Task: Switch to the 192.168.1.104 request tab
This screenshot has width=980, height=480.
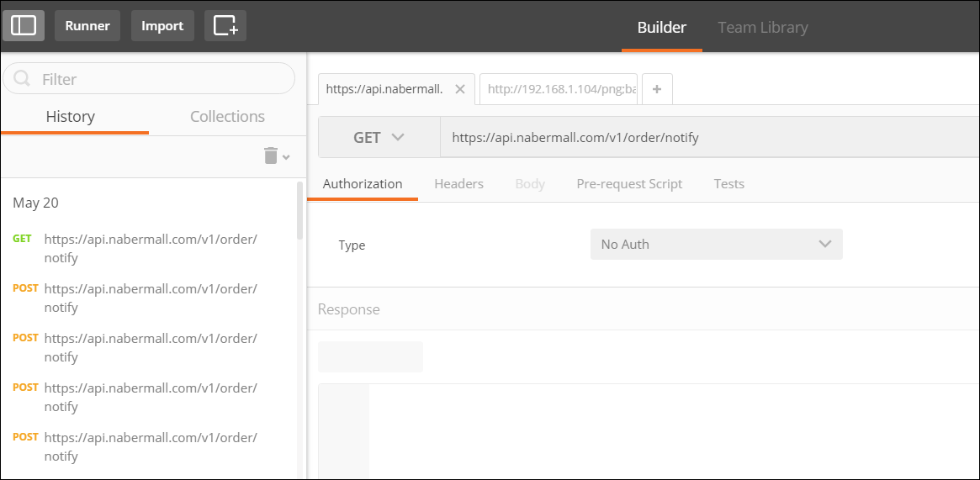Action: [559, 89]
